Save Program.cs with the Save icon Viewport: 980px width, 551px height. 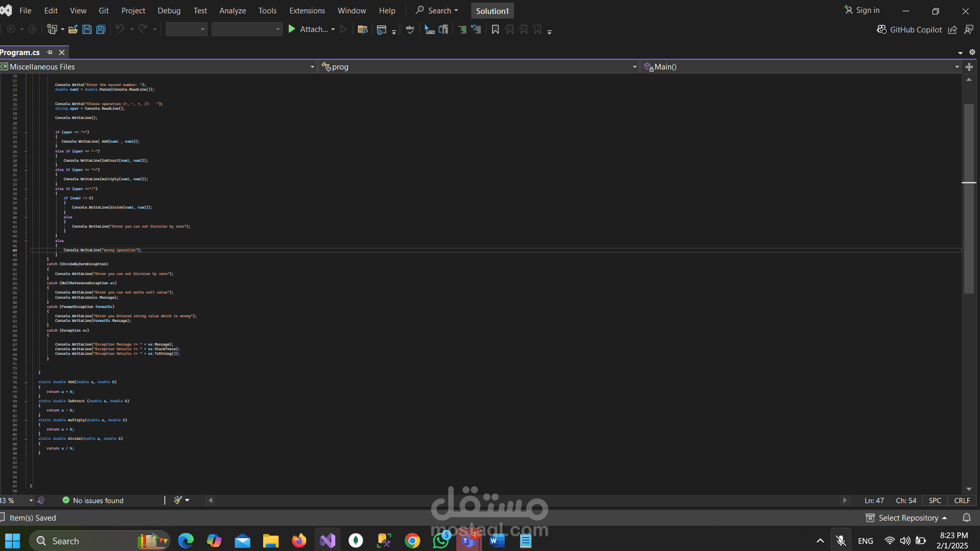[87, 29]
